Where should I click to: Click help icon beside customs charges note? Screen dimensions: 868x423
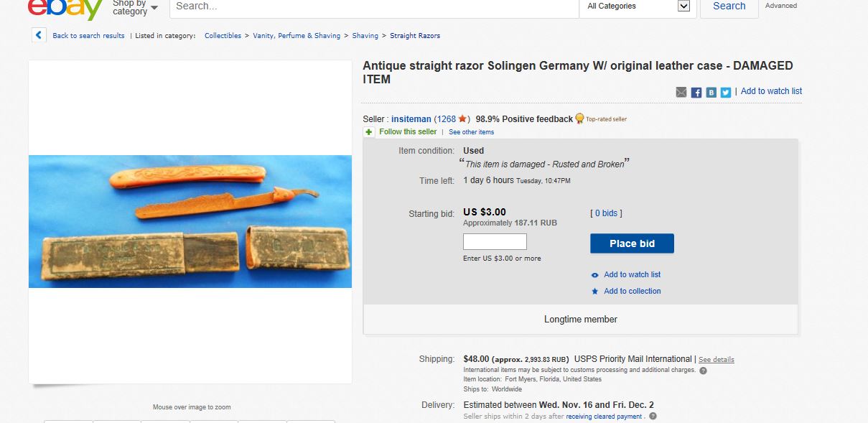pyautogui.click(x=703, y=371)
